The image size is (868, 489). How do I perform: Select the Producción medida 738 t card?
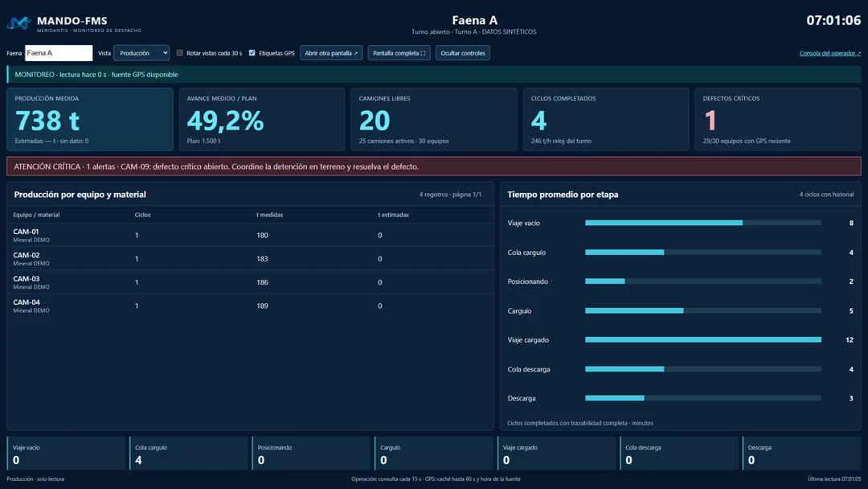coord(90,119)
